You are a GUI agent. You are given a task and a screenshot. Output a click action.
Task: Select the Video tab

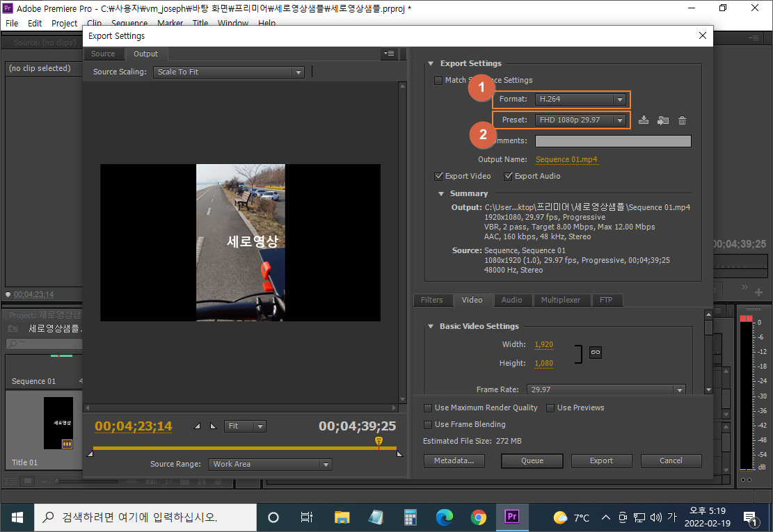(x=472, y=300)
